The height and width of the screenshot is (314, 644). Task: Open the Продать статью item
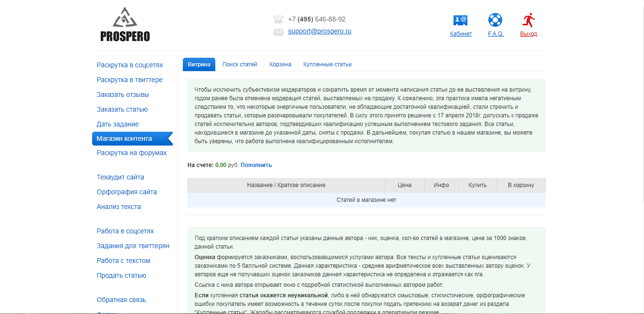tap(121, 275)
